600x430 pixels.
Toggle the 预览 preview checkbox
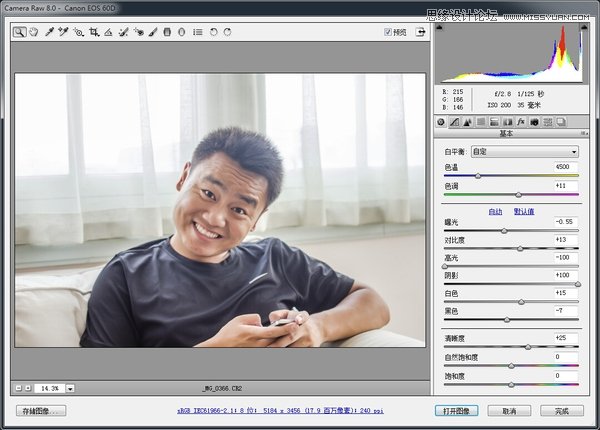click(389, 32)
